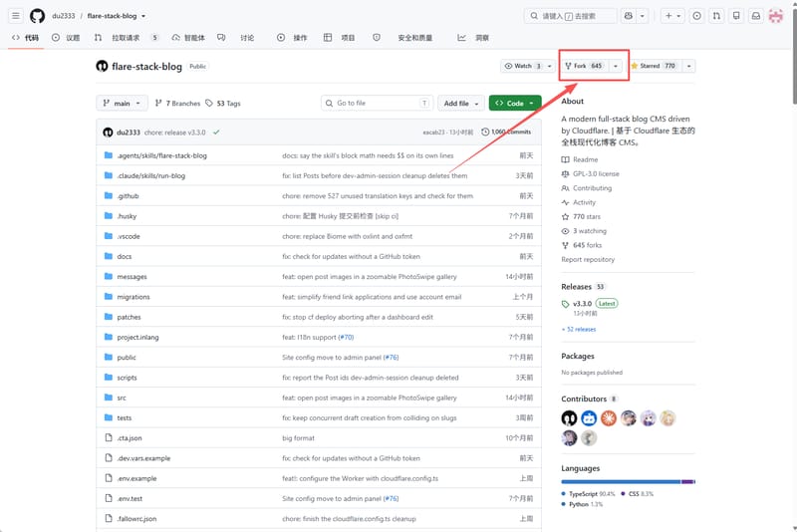This screenshot has height=532, width=797.
Task: Click the commit status green check mark
Action: (216, 133)
